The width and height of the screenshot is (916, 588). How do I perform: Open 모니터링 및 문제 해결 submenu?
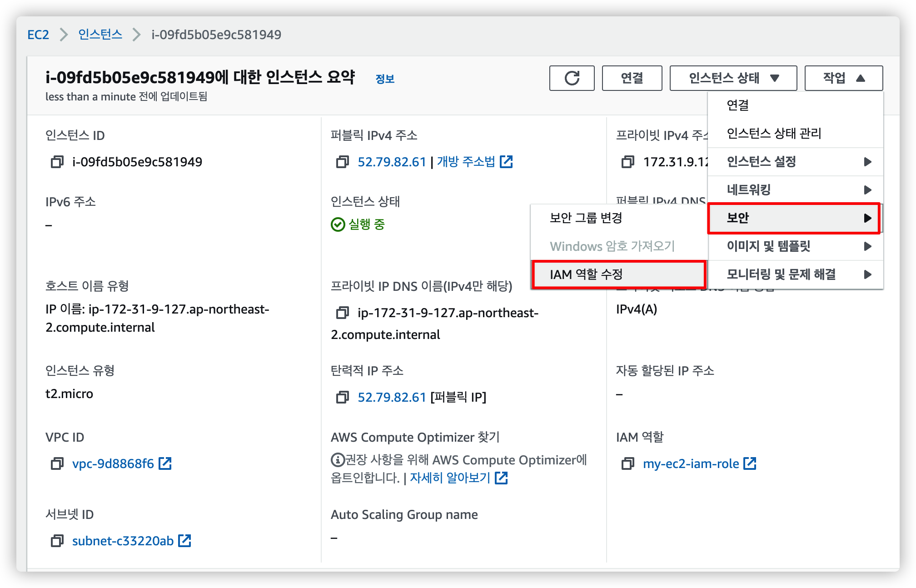[795, 274]
